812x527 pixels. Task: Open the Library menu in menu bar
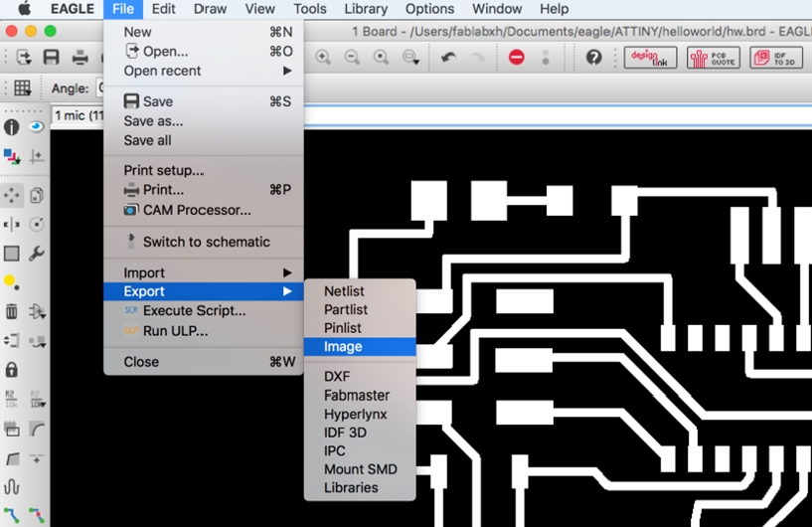coord(366,9)
